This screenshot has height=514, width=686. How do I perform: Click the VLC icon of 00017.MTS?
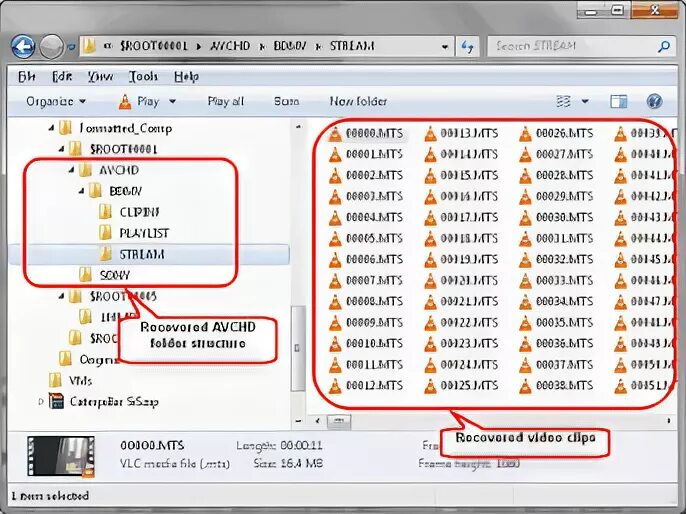(x=430, y=217)
